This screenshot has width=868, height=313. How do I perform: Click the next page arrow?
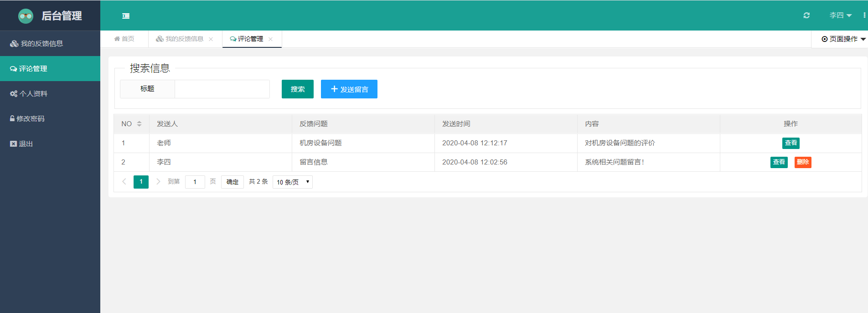(x=158, y=181)
